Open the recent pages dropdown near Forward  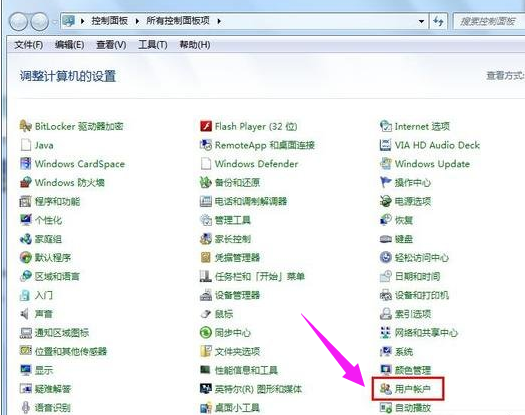tap(54, 22)
